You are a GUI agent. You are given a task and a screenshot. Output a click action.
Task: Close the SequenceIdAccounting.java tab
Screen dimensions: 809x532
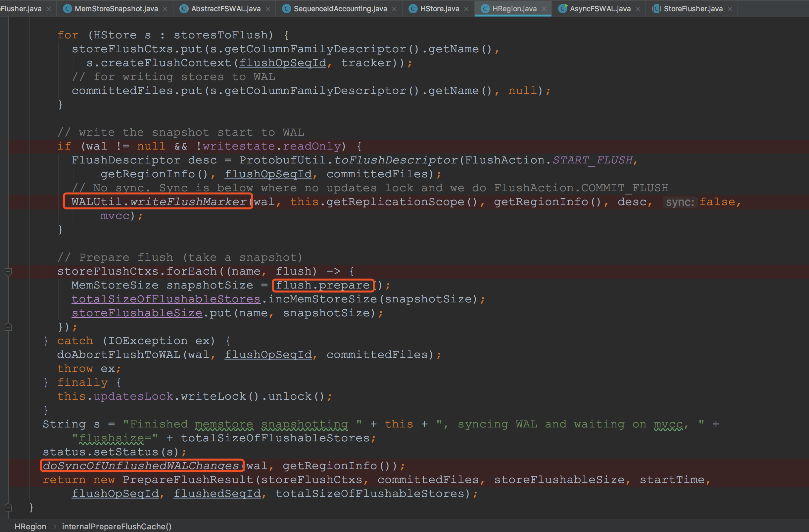394,9
